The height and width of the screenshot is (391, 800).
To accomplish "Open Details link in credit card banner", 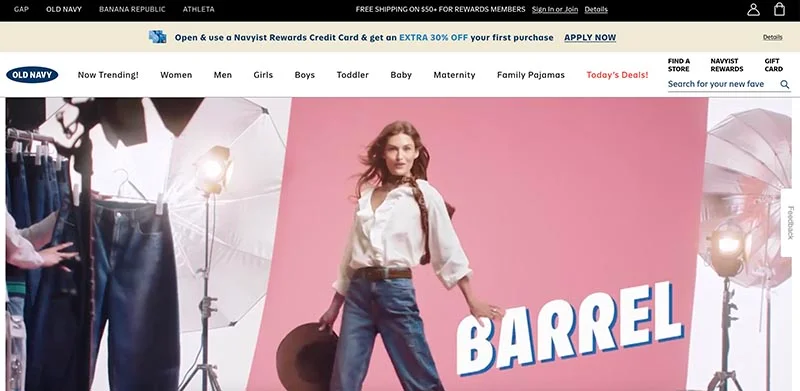I will tap(772, 37).
